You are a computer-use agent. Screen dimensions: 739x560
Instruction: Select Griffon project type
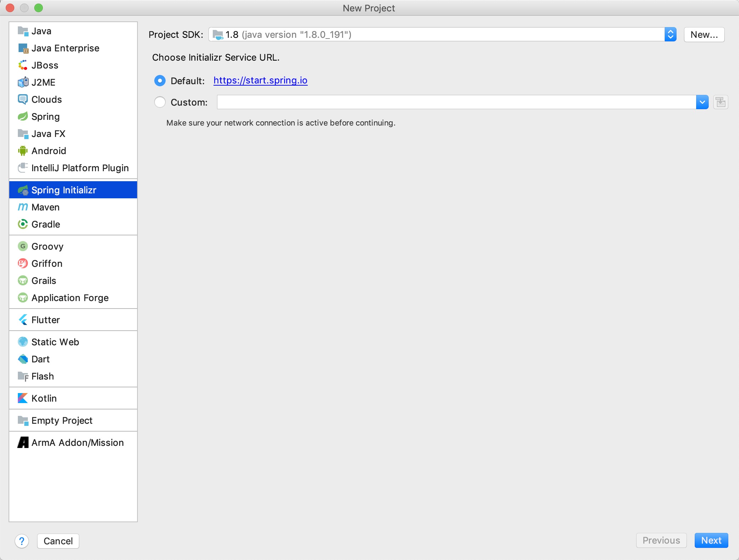coord(73,264)
